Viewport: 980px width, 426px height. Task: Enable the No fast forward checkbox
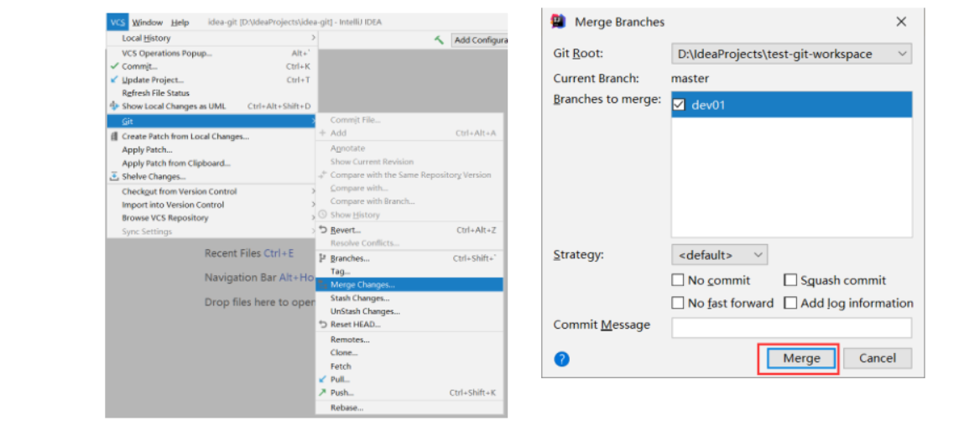point(677,303)
